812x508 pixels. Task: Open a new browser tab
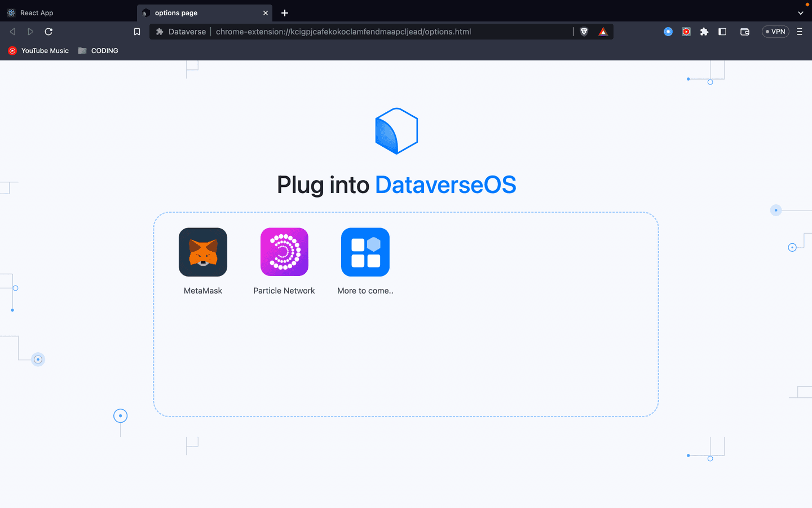pyautogui.click(x=285, y=13)
